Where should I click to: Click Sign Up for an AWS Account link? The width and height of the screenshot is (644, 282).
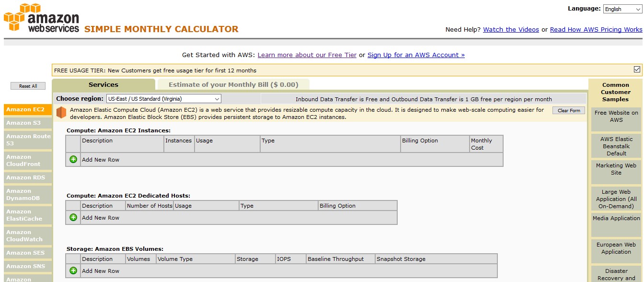click(416, 55)
